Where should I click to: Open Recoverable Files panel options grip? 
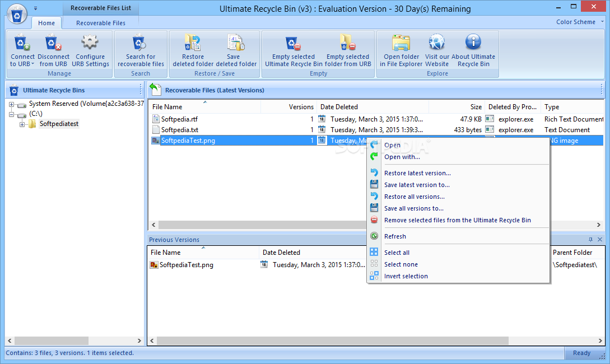point(602,90)
